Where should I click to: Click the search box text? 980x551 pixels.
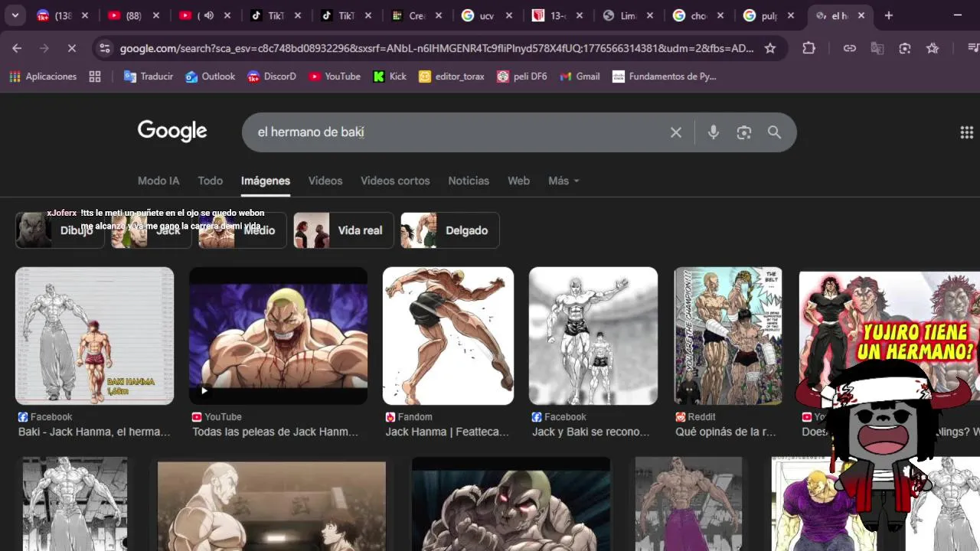(x=310, y=132)
